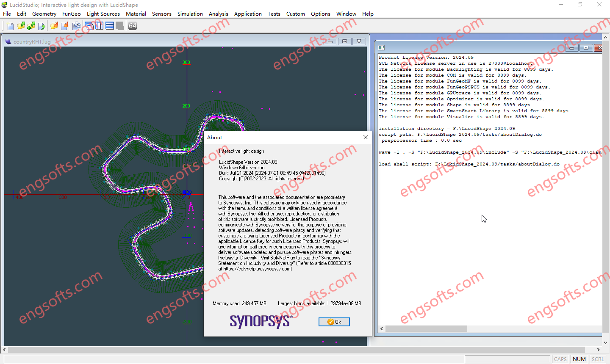Click the Copyright 2002-2023 line
The width and height of the screenshot is (610, 364).
(262, 179)
